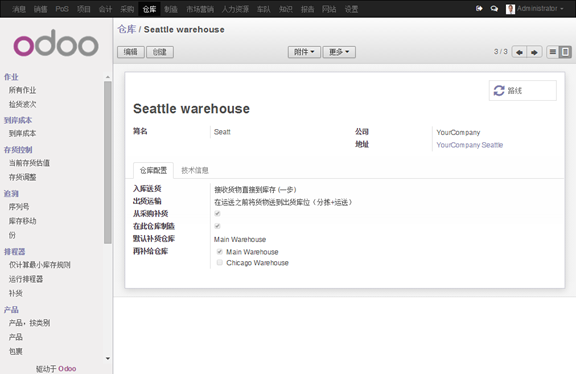Screen dimensions: 576x374
Task: Open 运行排程器 in sidebar
Action: click(26, 279)
